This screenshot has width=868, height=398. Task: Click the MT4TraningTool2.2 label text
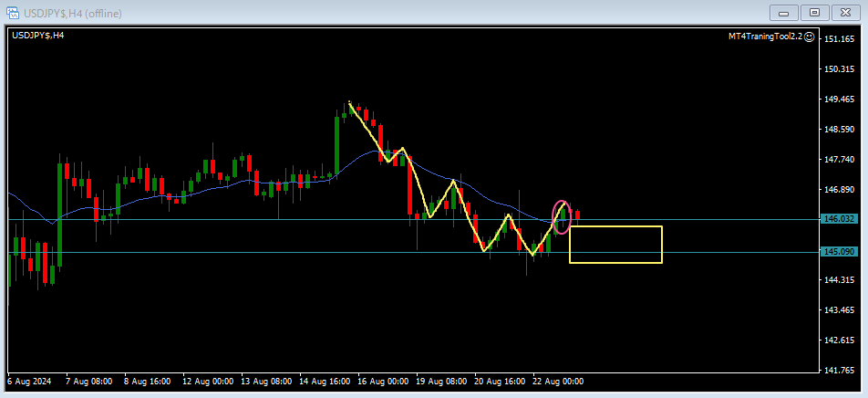tap(763, 37)
